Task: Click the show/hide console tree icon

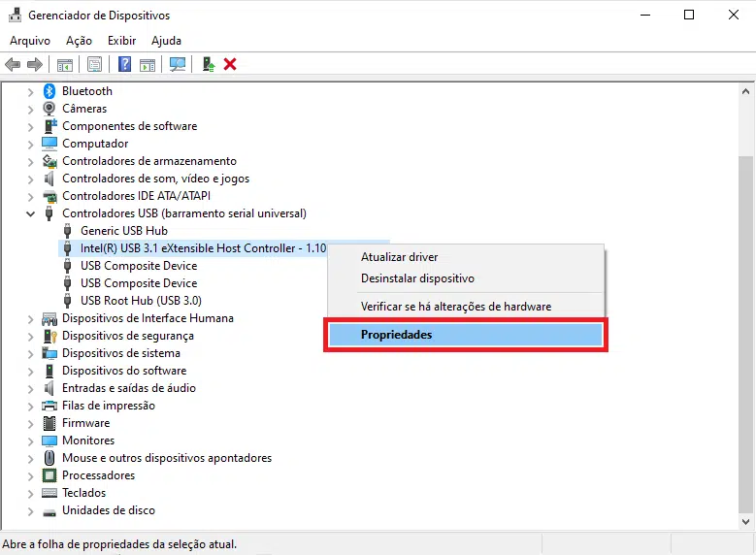Action: (65, 64)
